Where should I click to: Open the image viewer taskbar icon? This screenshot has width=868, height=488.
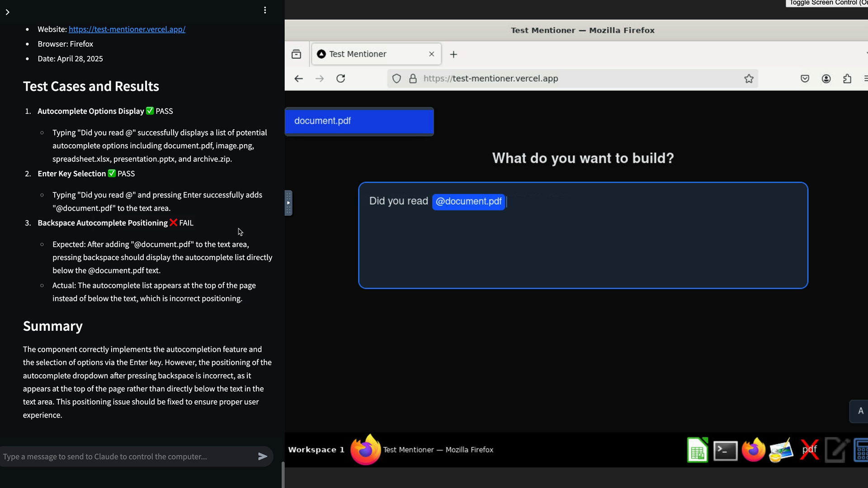(x=781, y=450)
